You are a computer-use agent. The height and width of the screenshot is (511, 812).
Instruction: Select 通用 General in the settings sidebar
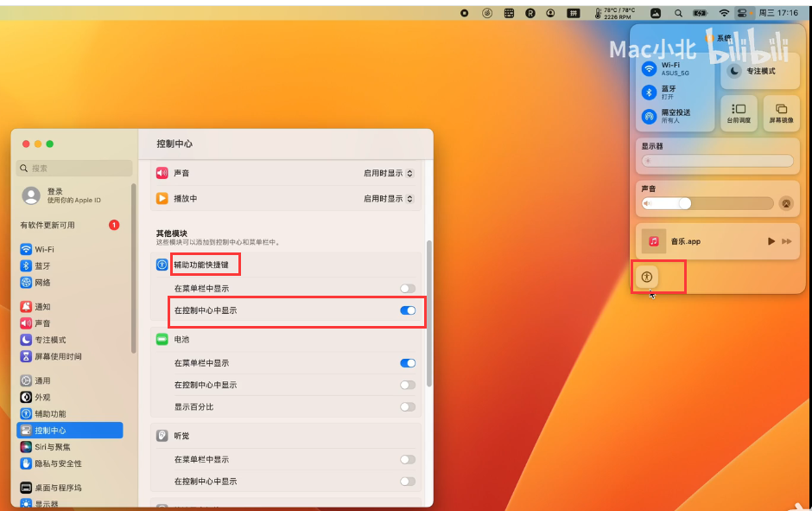(x=70, y=381)
